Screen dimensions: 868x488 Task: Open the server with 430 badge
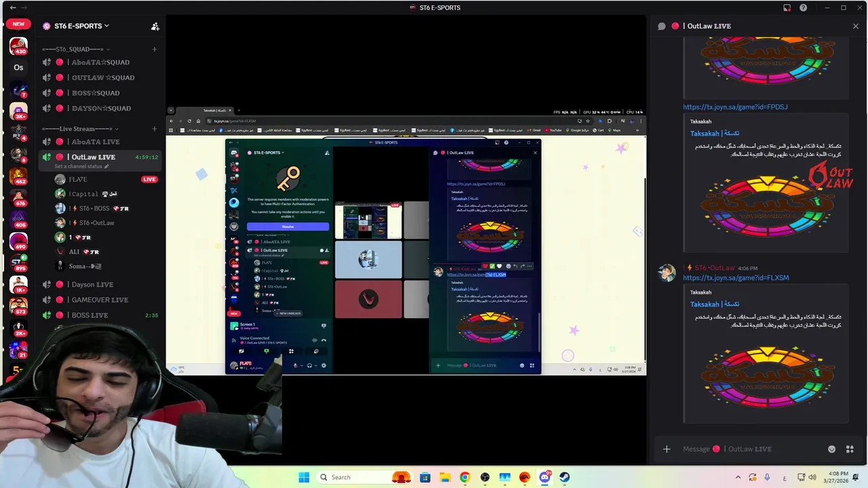point(18,46)
